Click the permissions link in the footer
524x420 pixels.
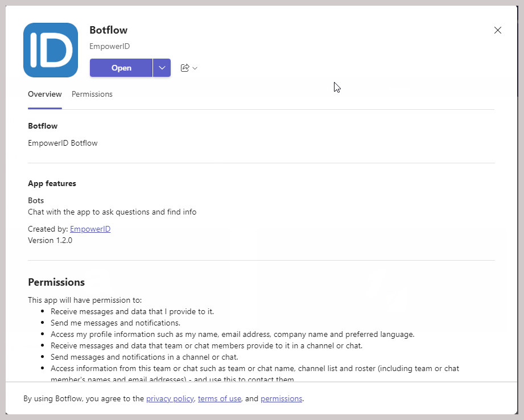(281, 398)
